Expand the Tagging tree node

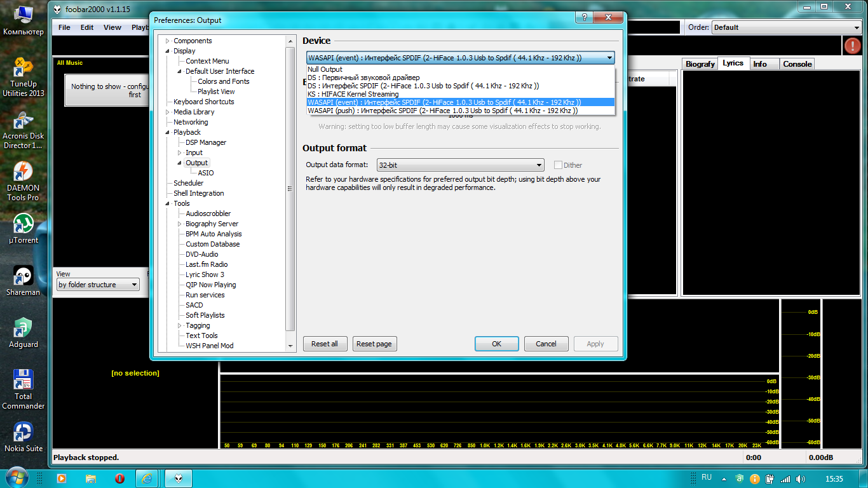coord(180,325)
